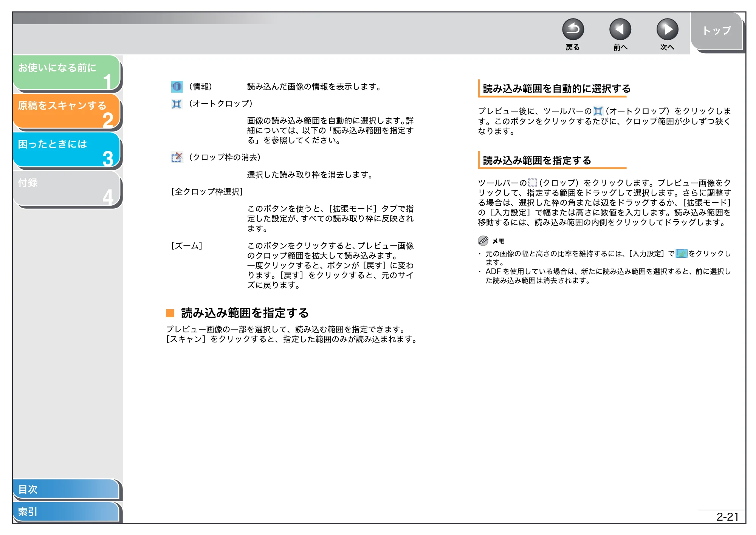The height and width of the screenshot is (535, 756).
Task: Click text 選択した読み取り枠を消去します。
Action: [311, 175]
